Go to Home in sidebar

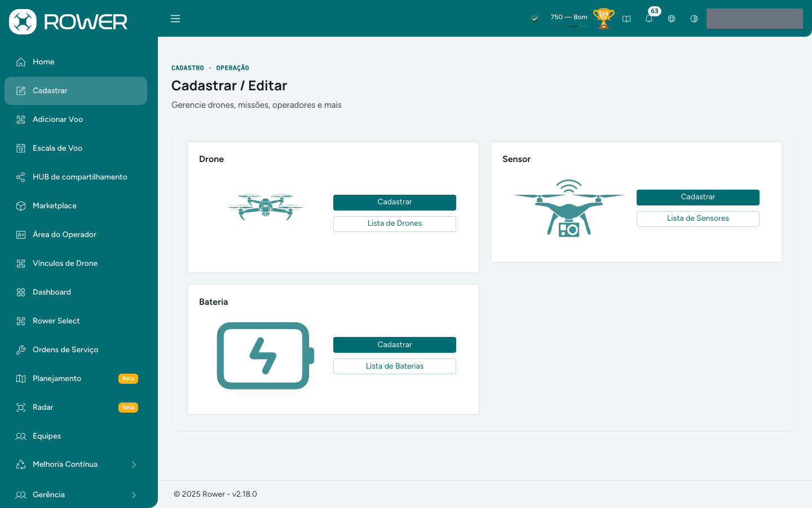(x=76, y=62)
